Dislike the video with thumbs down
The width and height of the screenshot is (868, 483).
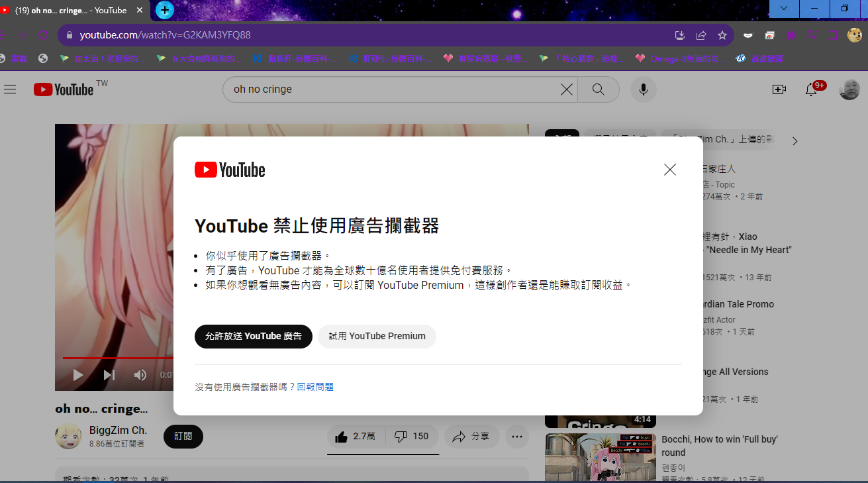pos(412,437)
